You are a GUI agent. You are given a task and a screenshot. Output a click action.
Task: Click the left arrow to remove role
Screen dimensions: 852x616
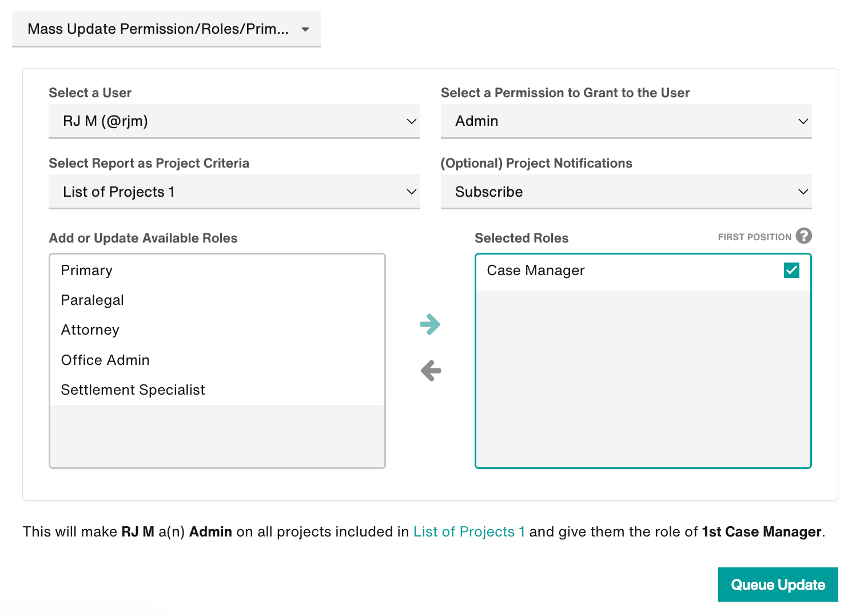click(431, 371)
